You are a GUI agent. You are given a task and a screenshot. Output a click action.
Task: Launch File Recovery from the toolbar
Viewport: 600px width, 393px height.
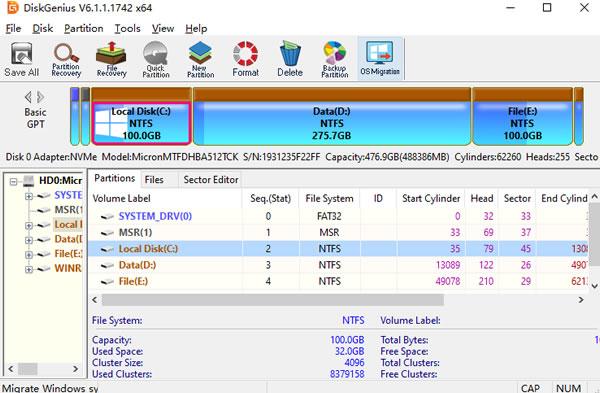[x=111, y=59]
